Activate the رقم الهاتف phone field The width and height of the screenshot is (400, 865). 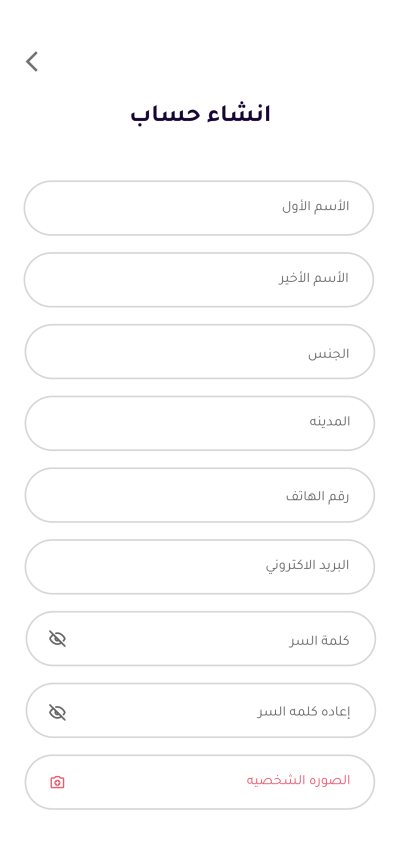[x=199, y=495]
